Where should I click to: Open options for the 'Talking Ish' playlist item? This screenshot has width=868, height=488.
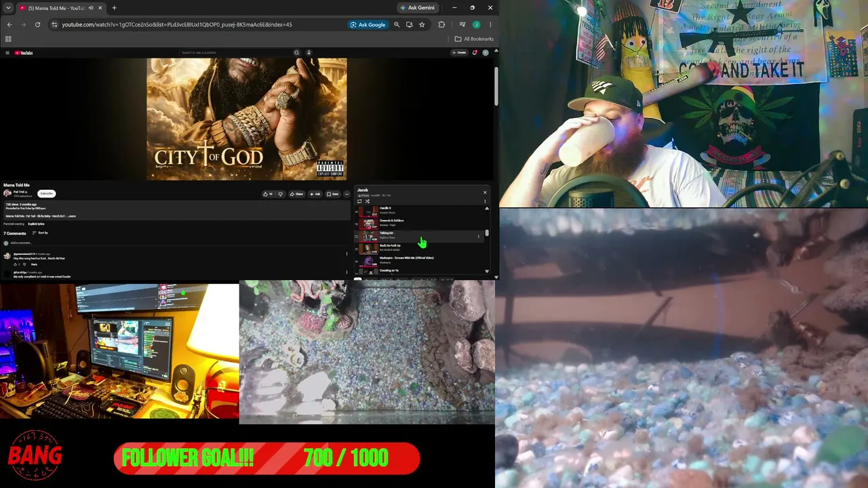(x=479, y=237)
